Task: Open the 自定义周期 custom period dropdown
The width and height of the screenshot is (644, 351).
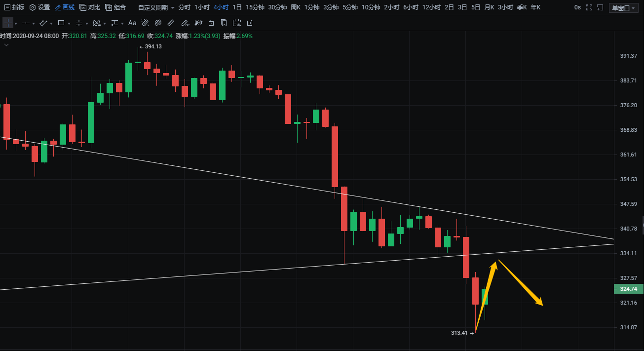Action: (156, 7)
